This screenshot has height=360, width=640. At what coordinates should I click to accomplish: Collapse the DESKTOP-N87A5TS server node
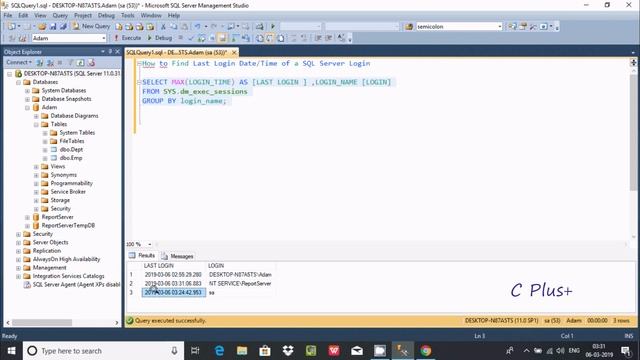tap(9, 74)
